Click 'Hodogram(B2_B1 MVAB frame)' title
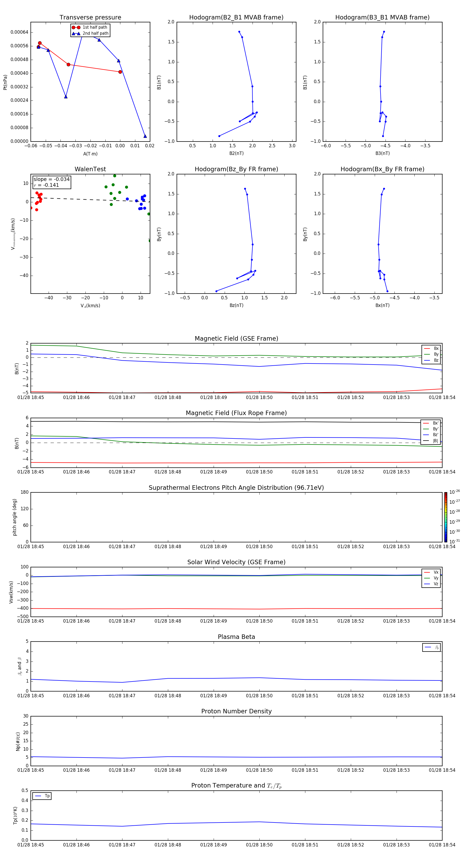This screenshot has width=473, height=868. 236,18
